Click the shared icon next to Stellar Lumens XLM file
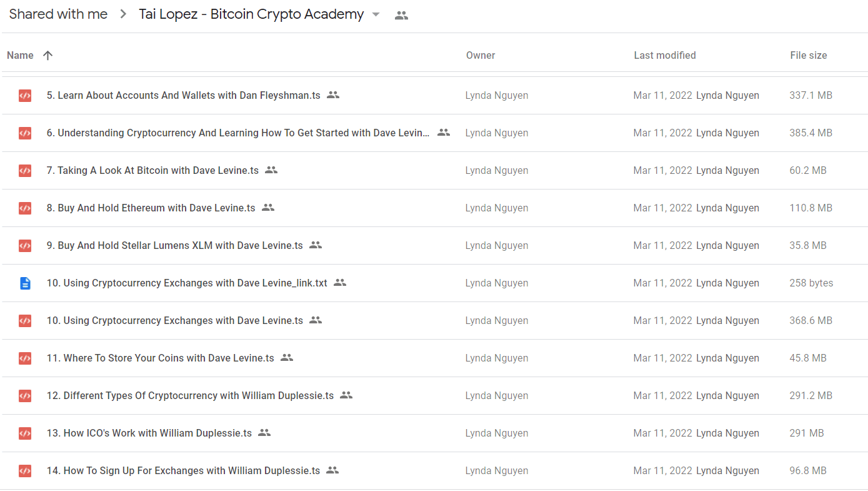This screenshot has height=491, width=868. (x=316, y=245)
